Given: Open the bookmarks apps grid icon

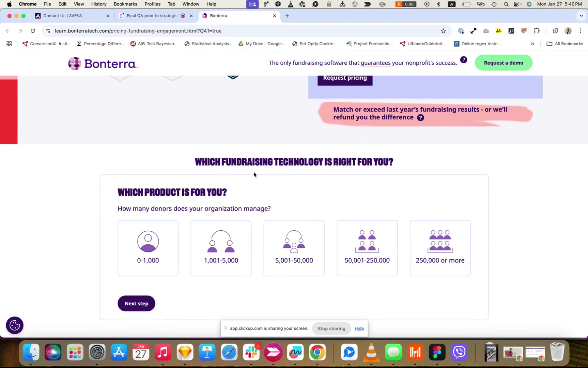Looking at the screenshot, I should 9,44.
